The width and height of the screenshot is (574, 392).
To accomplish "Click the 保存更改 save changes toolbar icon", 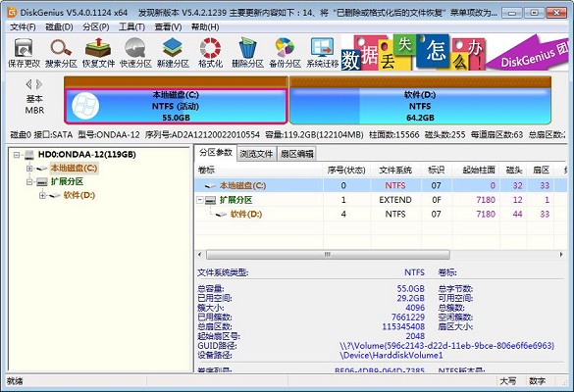I will click(24, 53).
